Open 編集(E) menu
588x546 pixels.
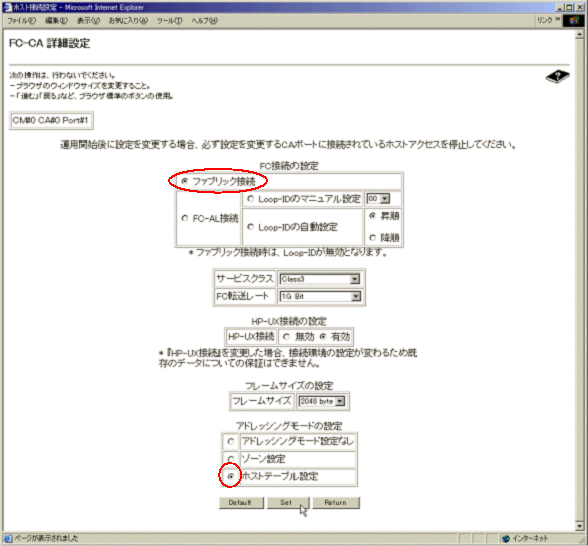pyautogui.click(x=57, y=21)
